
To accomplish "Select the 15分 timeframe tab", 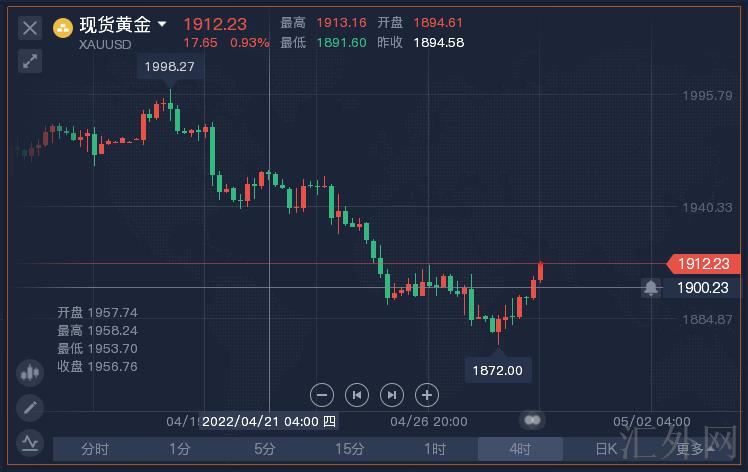I will (349, 449).
